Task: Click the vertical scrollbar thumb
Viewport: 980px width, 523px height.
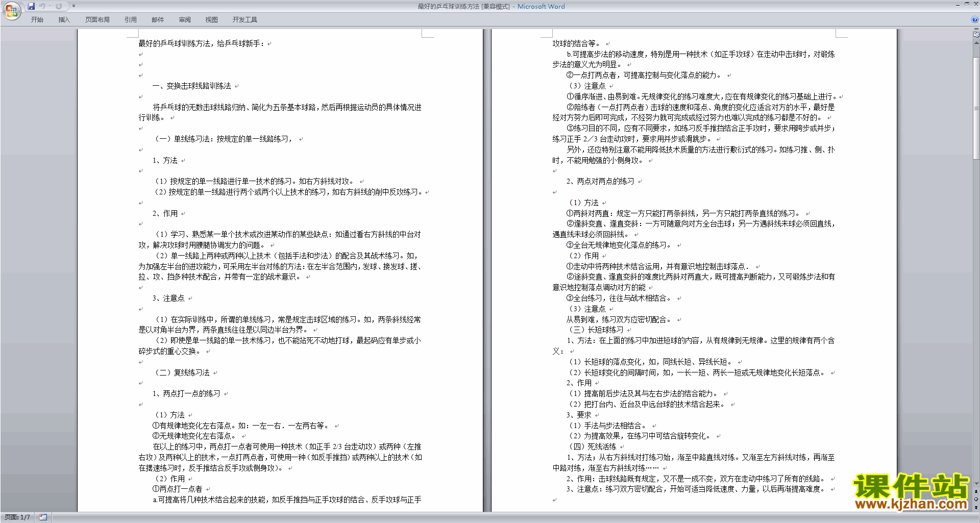Action: pyautogui.click(x=976, y=109)
